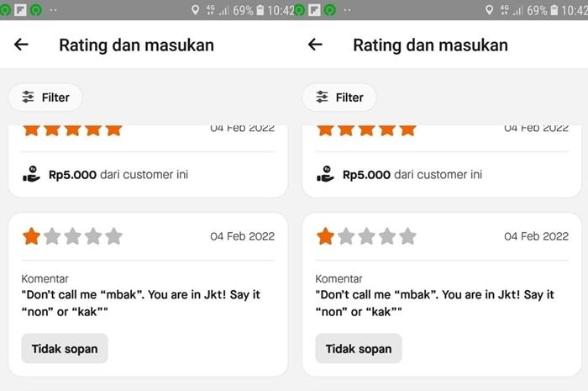This screenshot has height=391, width=588.
Task: Click the filter sliders icon in the left screenshot
Action: [29, 98]
